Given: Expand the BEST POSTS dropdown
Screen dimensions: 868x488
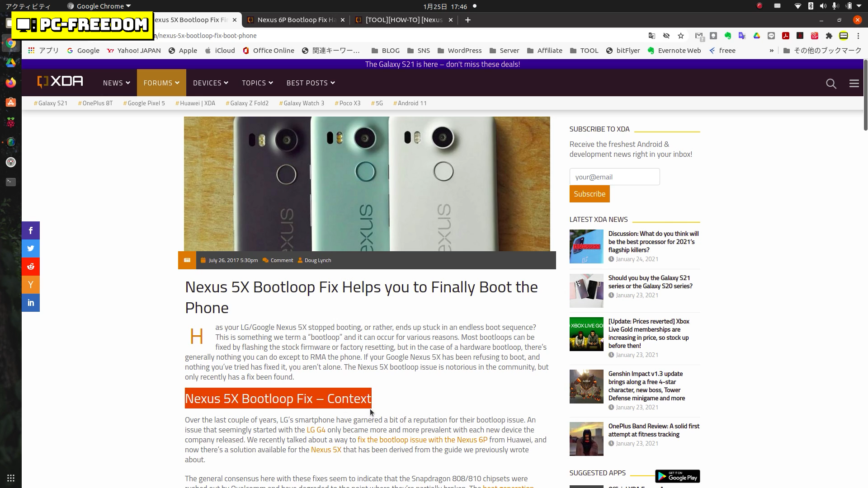Looking at the screenshot, I should [x=310, y=83].
